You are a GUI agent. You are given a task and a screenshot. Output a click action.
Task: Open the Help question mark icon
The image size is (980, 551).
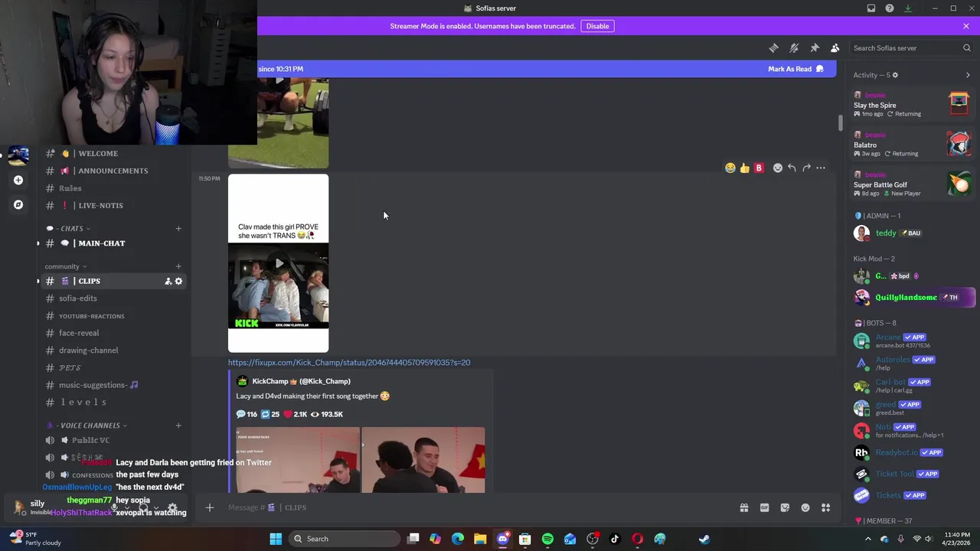click(x=890, y=8)
